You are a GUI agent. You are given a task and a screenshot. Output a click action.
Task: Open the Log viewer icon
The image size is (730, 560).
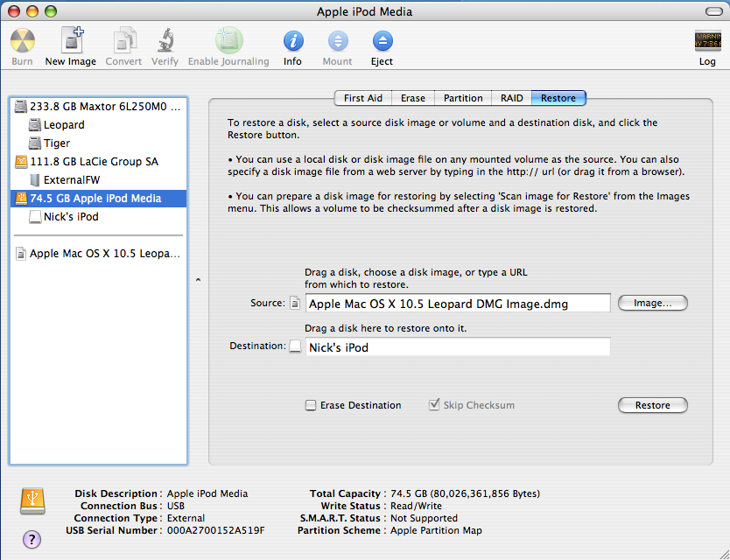point(707,40)
